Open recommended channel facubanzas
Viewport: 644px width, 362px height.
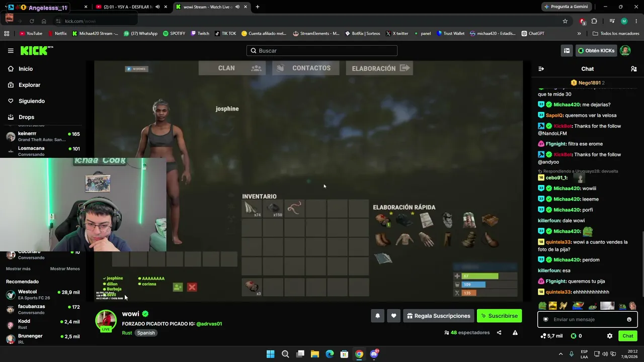pyautogui.click(x=43, y=309)
